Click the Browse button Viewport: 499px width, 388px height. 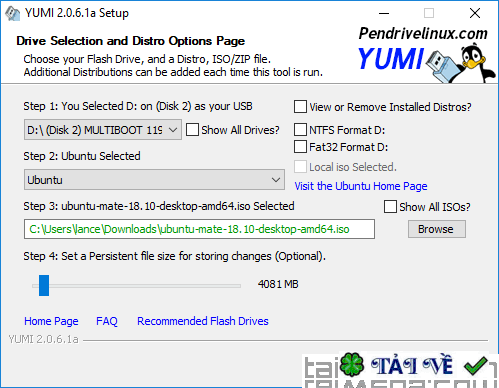coord(437,229)
